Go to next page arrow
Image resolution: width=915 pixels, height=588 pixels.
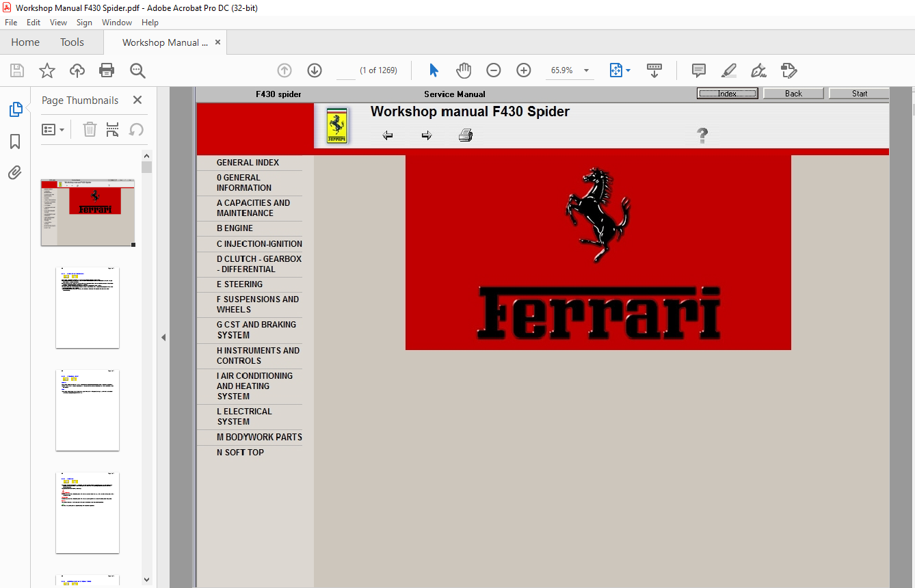pyautogui.click(x=315, y=70)
